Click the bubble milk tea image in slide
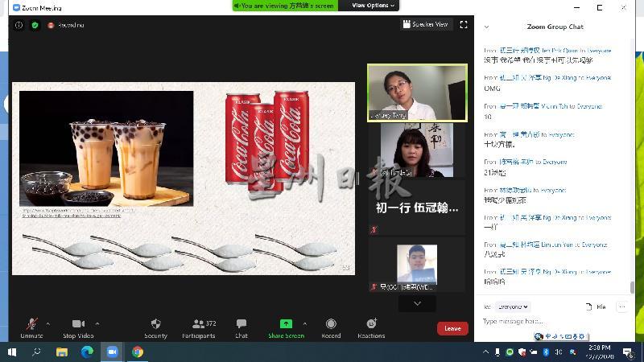Viewport: 644px width, 362px height. click(106, 149)
